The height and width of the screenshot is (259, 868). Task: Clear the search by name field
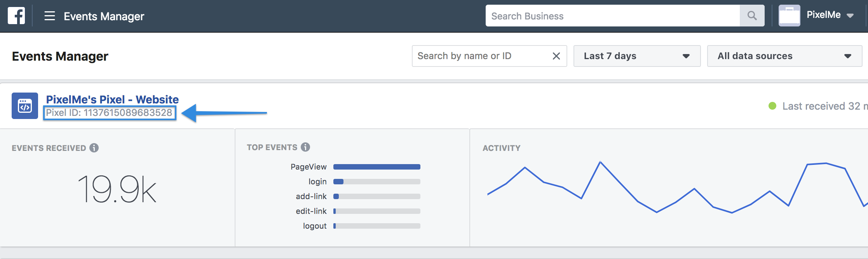[556, 56]
